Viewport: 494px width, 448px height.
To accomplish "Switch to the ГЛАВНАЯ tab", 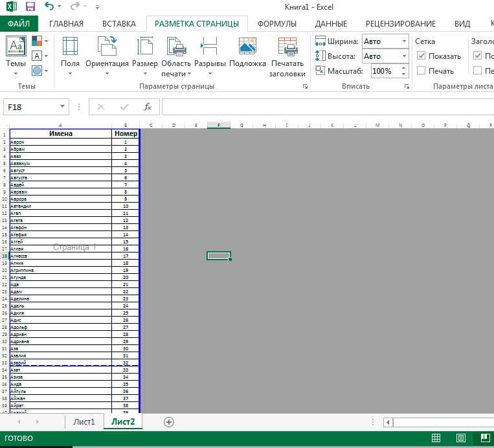I will 66,23.
